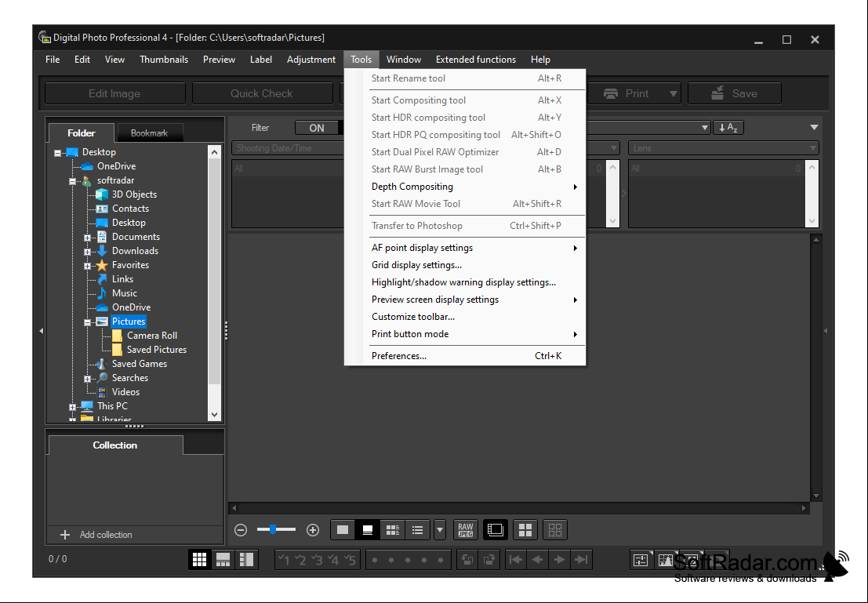The width and height of the screenshot is (868, 603).
Task: Collapse the softradar tree node
Action: click(72, 181)
